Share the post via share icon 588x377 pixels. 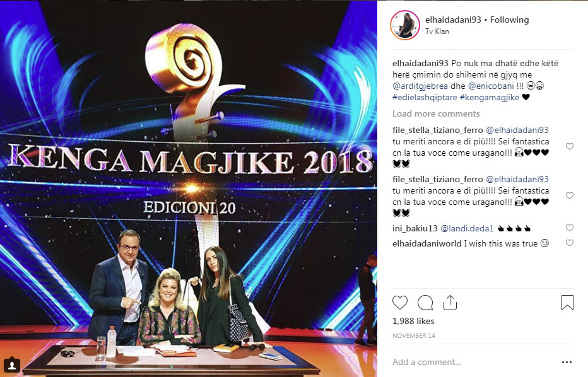click(x=450, y=303)
